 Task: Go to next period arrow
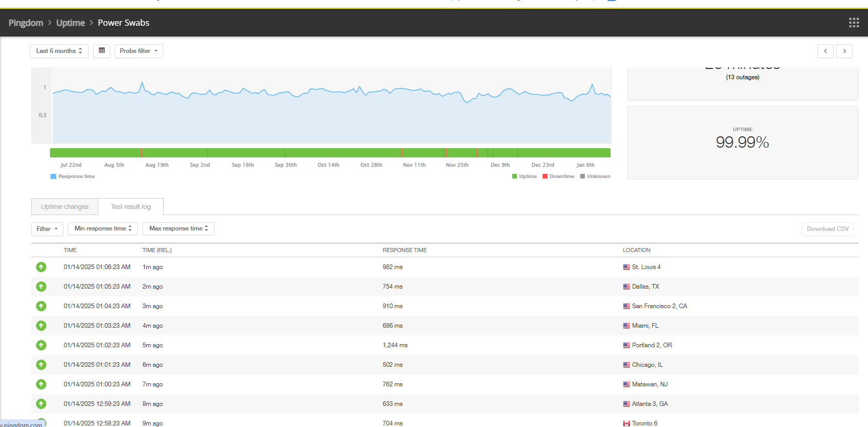click(844, 51)
